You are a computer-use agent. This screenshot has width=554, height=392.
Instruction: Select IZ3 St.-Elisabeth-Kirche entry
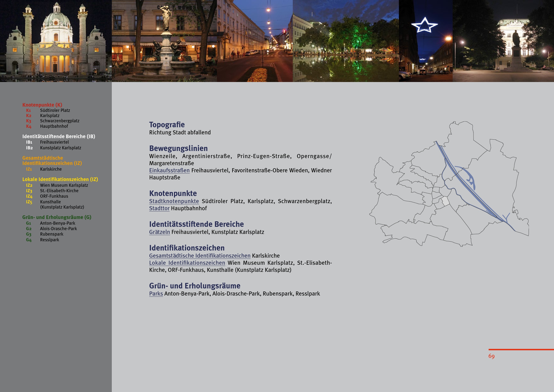click(59, 191)
